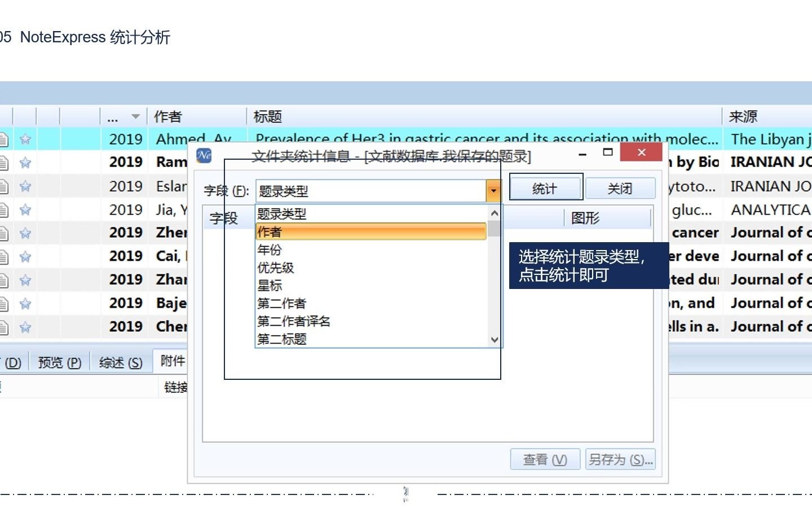Click the document icon on the Cai row
The height and width of the screenshot is (508, 812).
coord(4,257)
